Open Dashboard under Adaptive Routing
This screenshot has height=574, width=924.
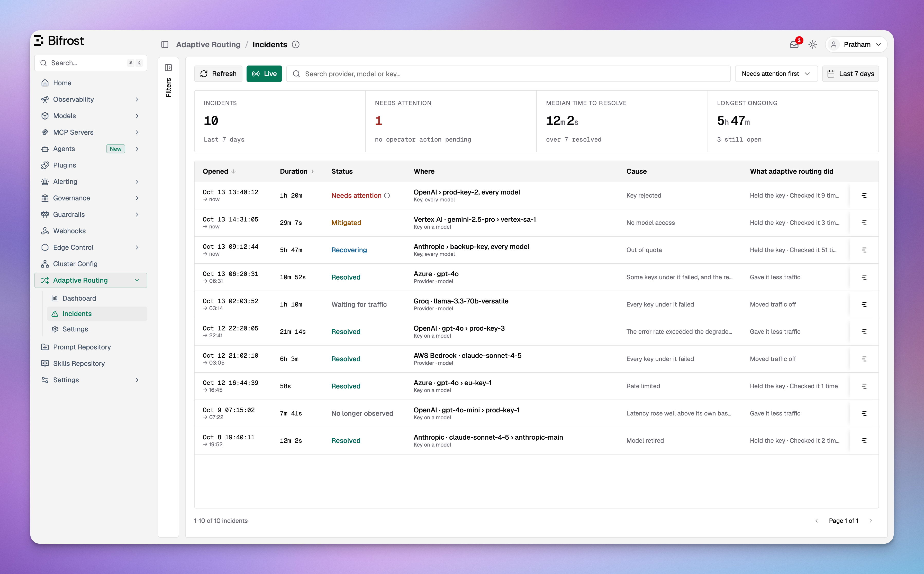coord(97,298)
